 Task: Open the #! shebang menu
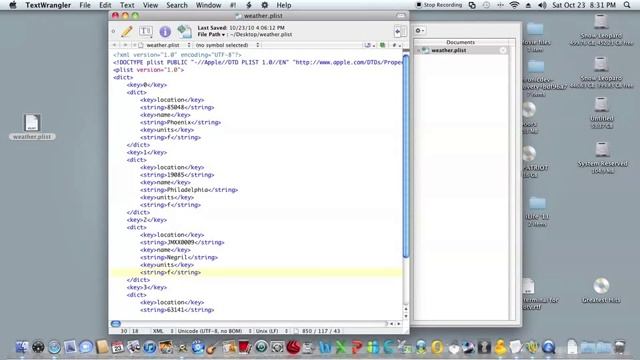[x=233, y=5]
